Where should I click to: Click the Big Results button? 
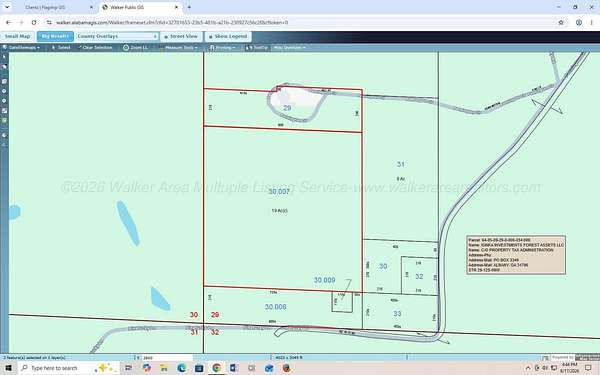click(x=55, y=36)
